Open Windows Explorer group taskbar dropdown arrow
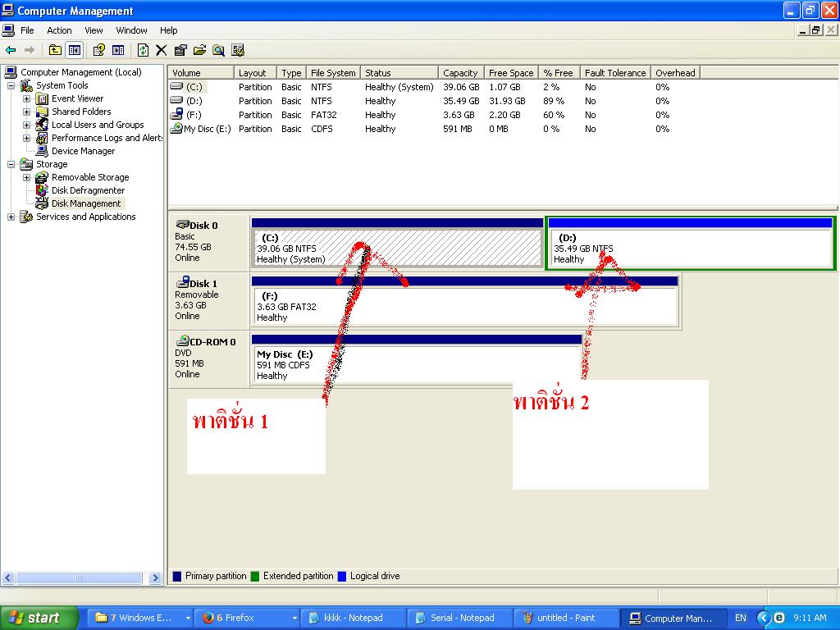840x630 pixels. (x=188, y=619)
